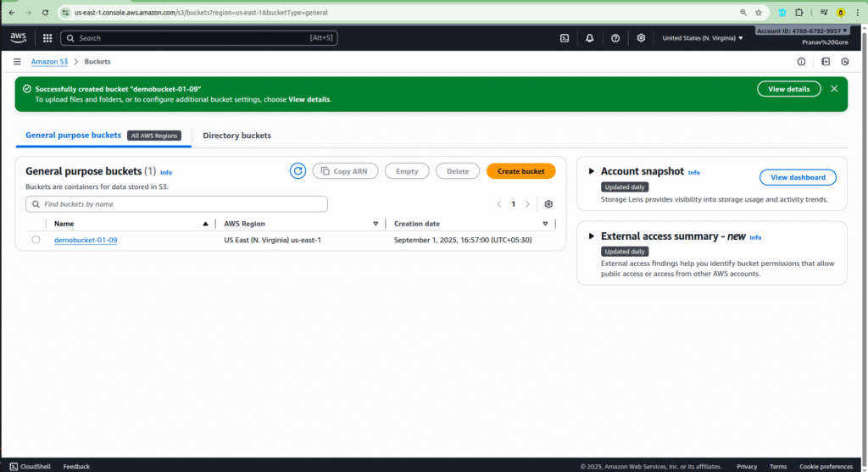Open browser extensions puzzle icon
Screen dimensions: 868x472
[798, 12]
